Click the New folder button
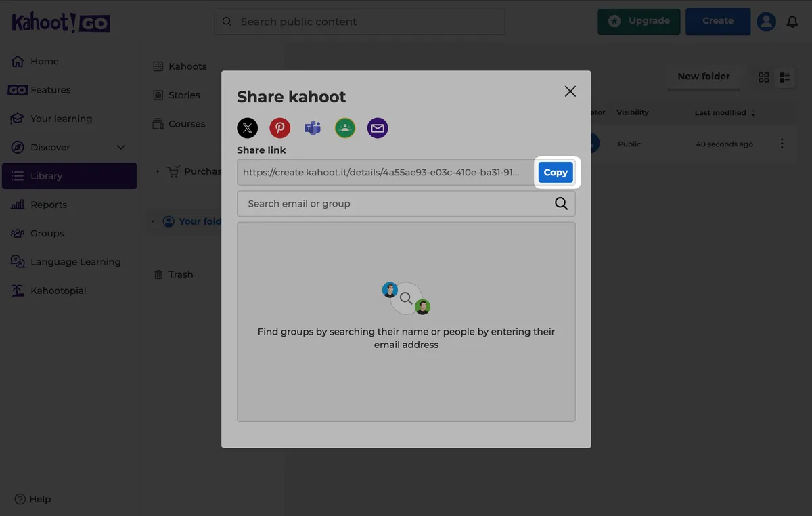812x516 pixels. point(704,77)
